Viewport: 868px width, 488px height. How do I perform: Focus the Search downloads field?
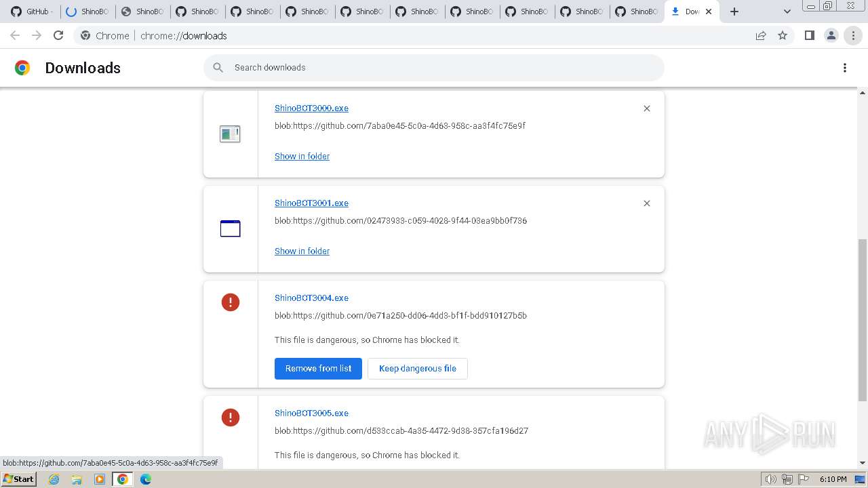click(434, 68)
